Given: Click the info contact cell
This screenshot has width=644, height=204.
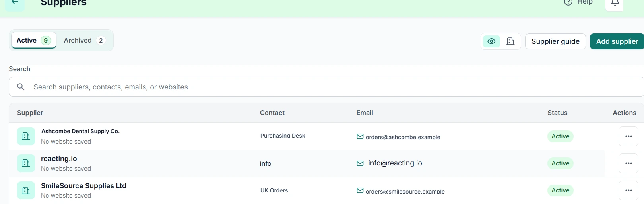Looking at the screenshot, I should click(266, 163).
